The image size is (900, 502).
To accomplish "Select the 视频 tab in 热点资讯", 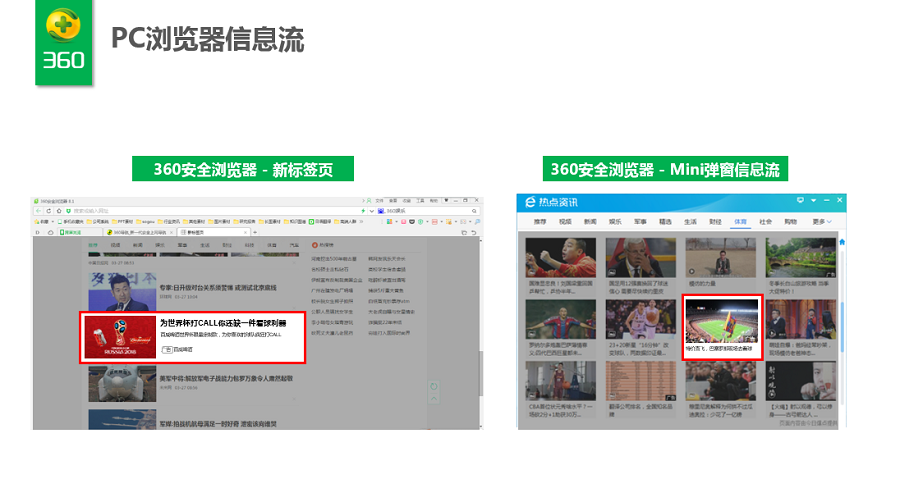I will [x=565, y=222].
